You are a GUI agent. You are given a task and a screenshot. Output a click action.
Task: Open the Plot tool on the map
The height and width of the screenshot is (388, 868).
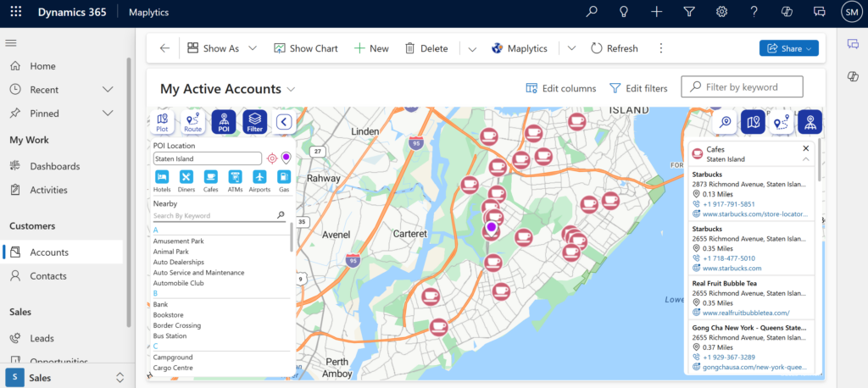click(163, 123)
